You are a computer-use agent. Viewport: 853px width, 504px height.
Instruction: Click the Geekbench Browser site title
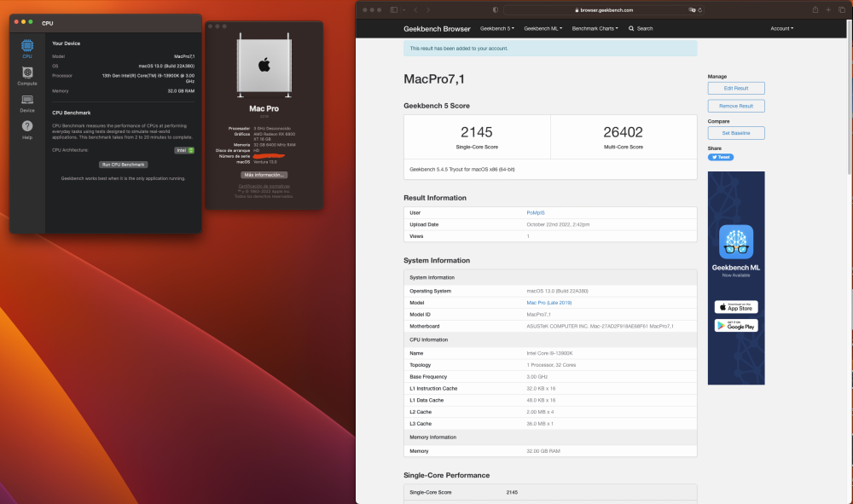click(x=437, y=29)
